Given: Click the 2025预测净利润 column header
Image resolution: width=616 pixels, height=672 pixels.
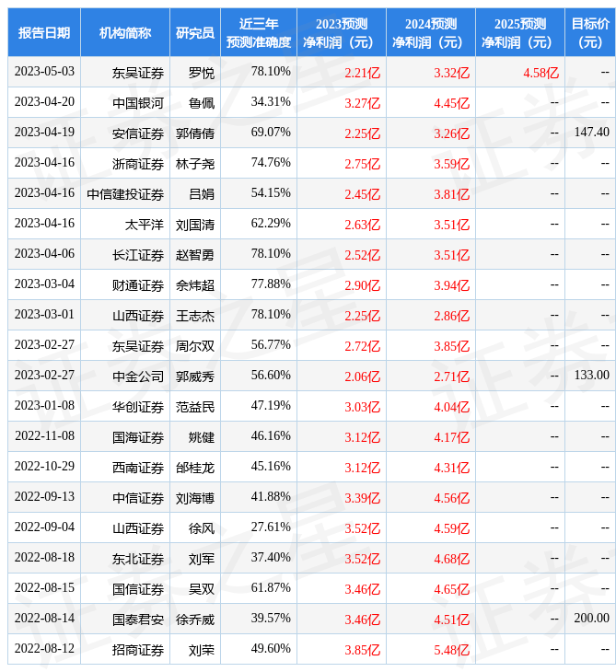Looking at the screenshot, I should [x=520, y=32].
